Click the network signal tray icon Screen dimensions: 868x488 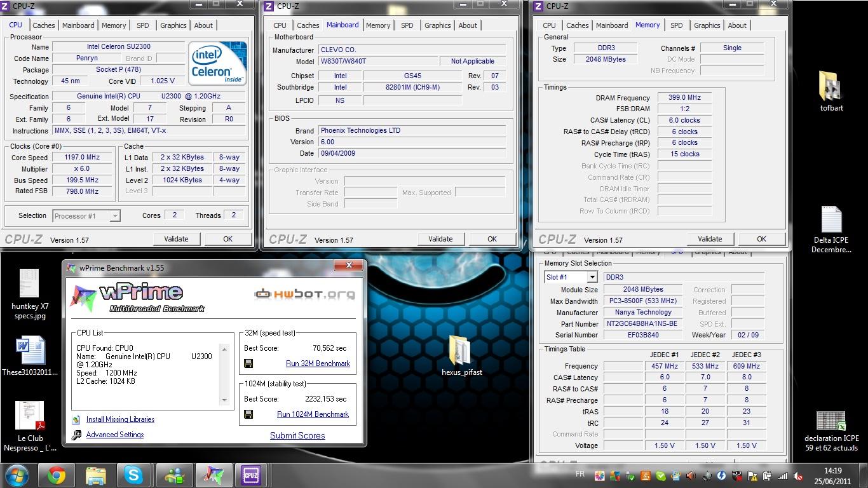[x=783, y=476]
